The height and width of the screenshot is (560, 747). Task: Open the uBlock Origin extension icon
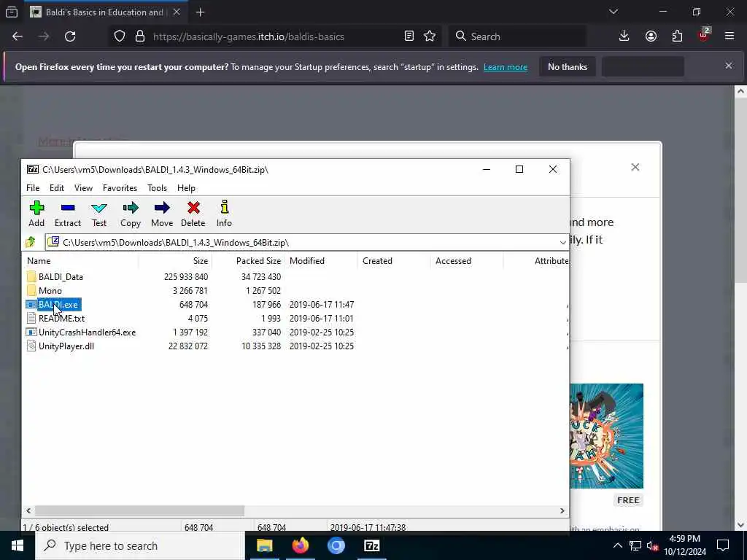click(x=704, y=35)
